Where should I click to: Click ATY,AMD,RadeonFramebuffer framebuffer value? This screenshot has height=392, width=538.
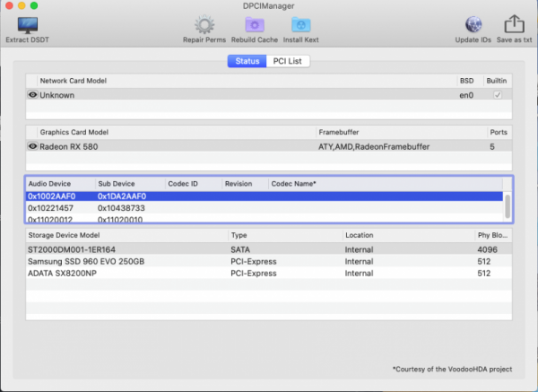point(374,146)
